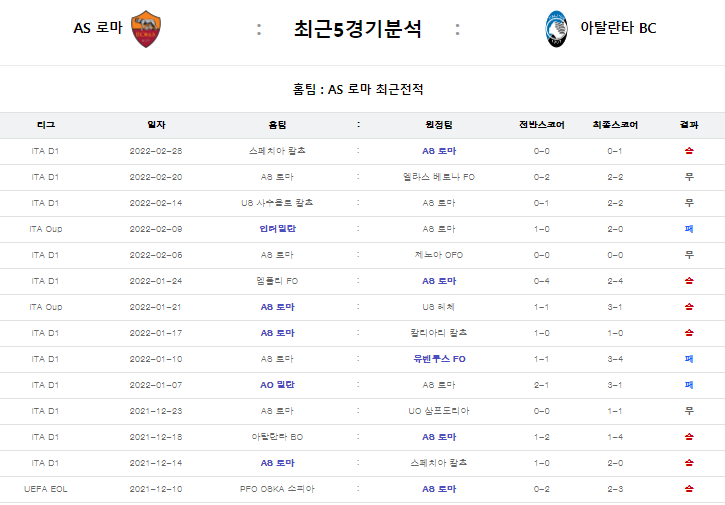Click the '전반스코어' column header
Image resolution: width=725 pixels, height=505 pixels.
(x=541, y=125)
